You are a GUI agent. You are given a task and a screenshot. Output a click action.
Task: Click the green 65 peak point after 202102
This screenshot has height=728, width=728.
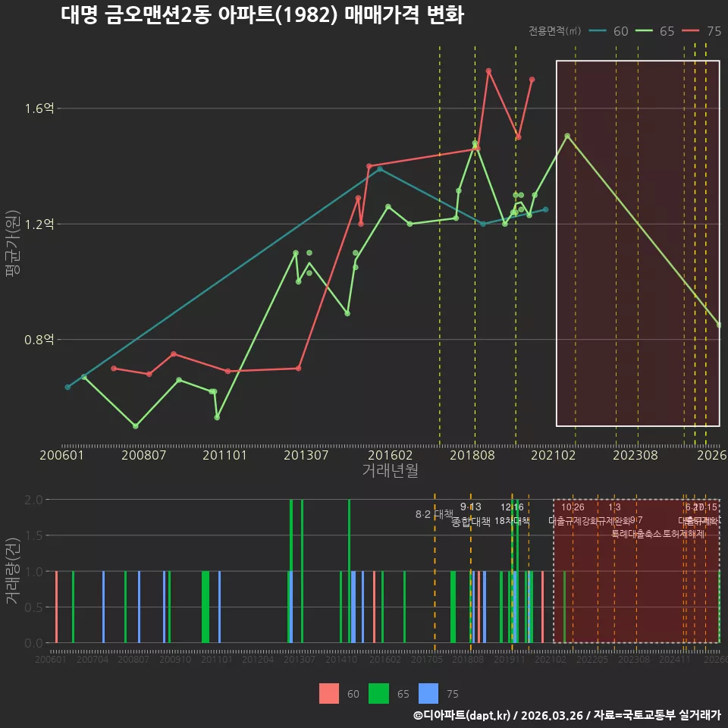567,136
